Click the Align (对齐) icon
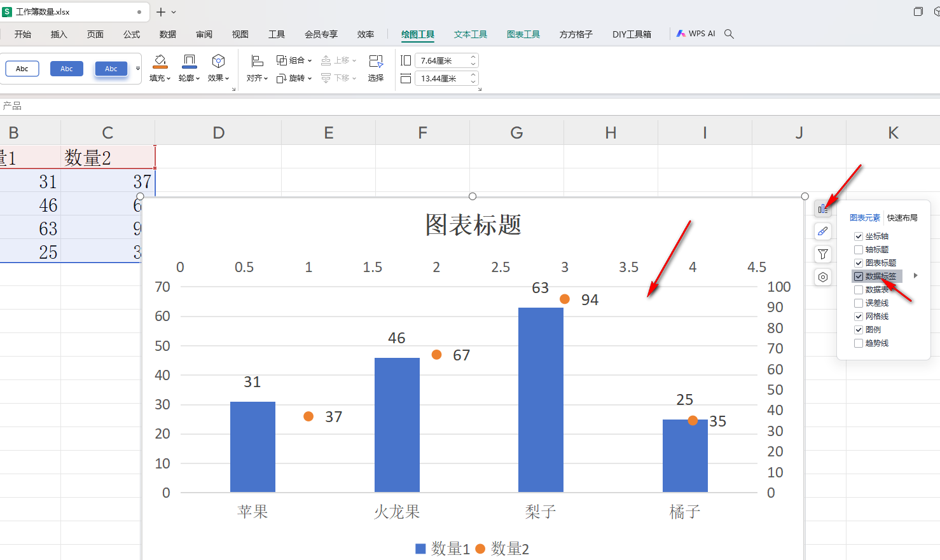Image resolution: width=940 pixels, height=560 pixels. click(257, 61)
